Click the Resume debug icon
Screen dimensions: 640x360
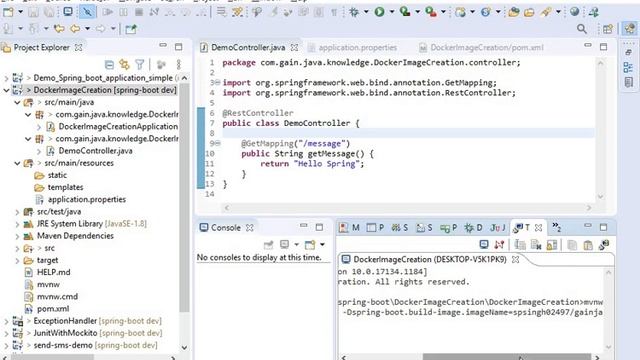click(108, 12)
